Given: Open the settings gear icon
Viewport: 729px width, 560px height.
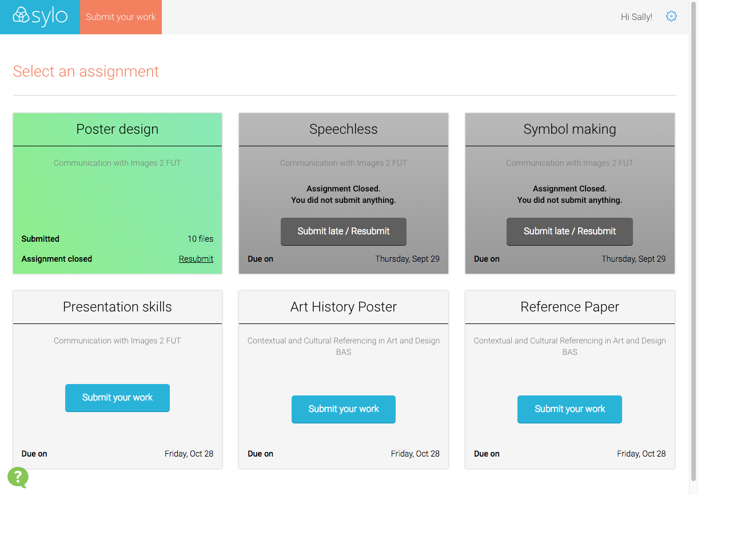Looking at the screenshot, I should (x=671, y=17).
